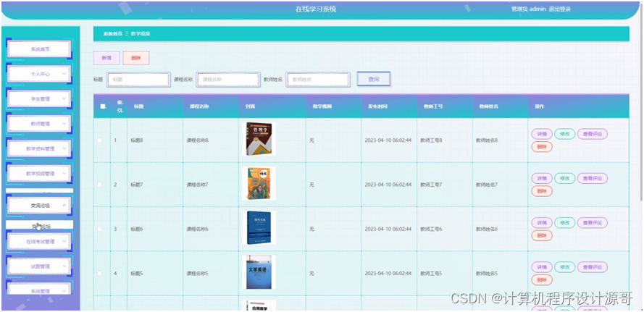Expand the 个人中心 sidebar chevron
The width and height of the screenshot is (644, 312).
click(x=64, y=74)
